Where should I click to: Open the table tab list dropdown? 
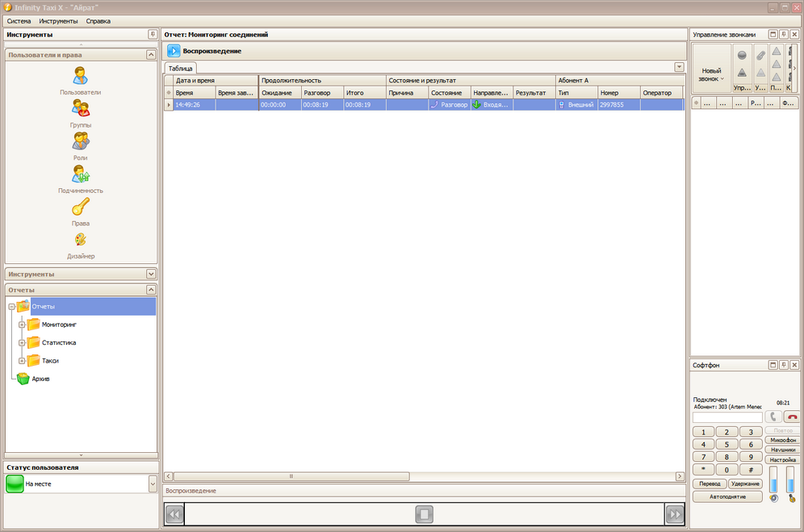679,67
